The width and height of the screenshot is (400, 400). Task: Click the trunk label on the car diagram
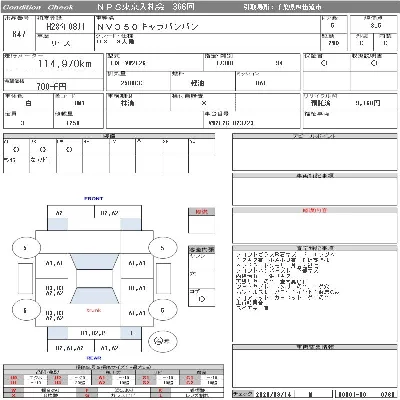(94, 310)
